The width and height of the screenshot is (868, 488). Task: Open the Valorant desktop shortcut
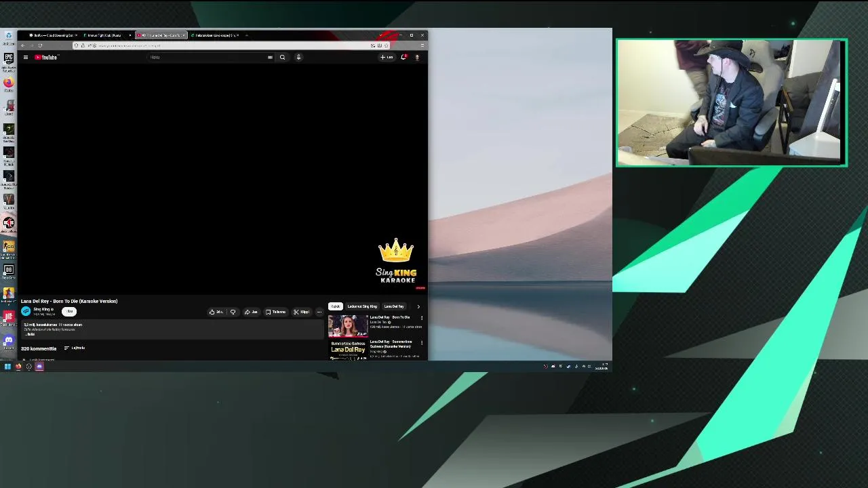[8, 201]
